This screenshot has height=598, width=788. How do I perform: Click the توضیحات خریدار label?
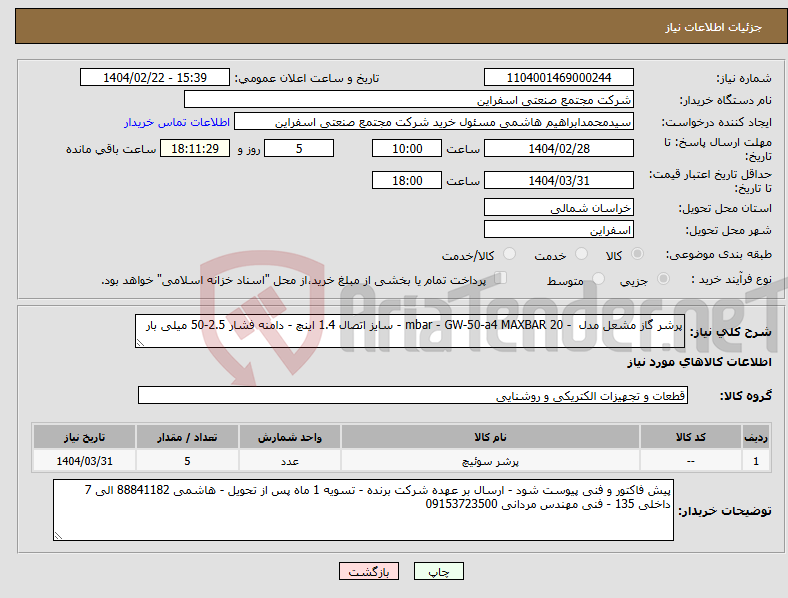725,511
